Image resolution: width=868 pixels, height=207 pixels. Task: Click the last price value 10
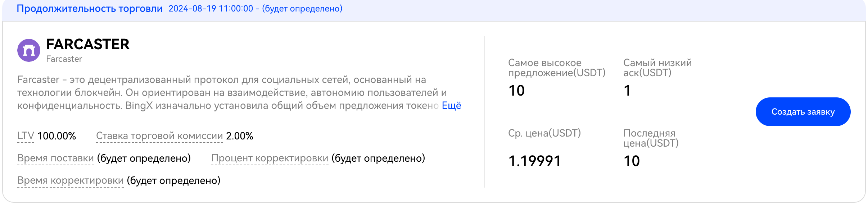[x=632, y=161]
